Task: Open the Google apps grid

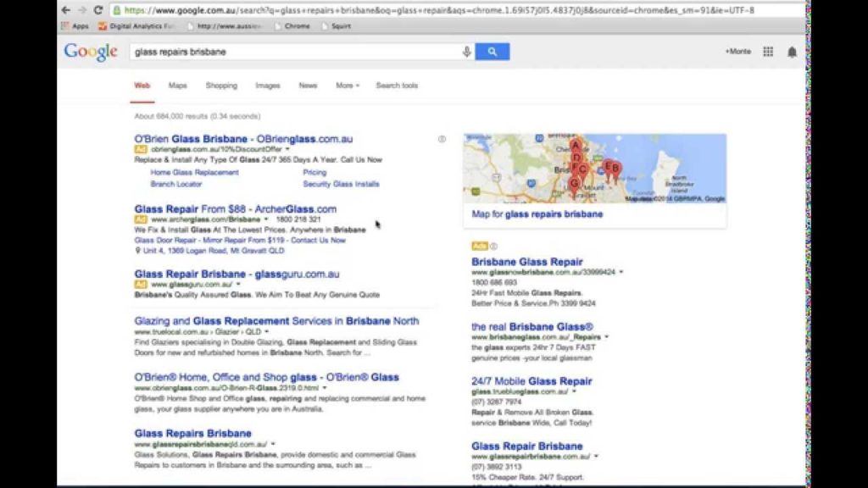Action: tap(768, 52)
